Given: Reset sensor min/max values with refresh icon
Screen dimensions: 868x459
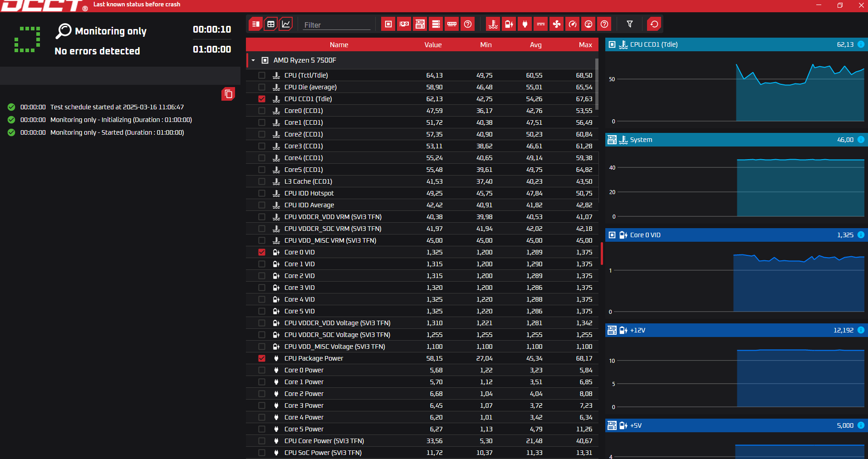Looking at the screenshot, I should (x=654, y=24).
